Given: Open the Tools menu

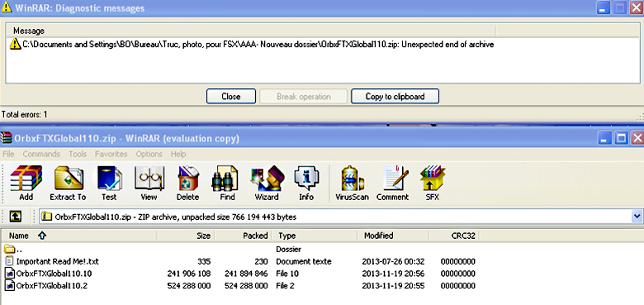Looking at the screenshot, I should point(78,154).
